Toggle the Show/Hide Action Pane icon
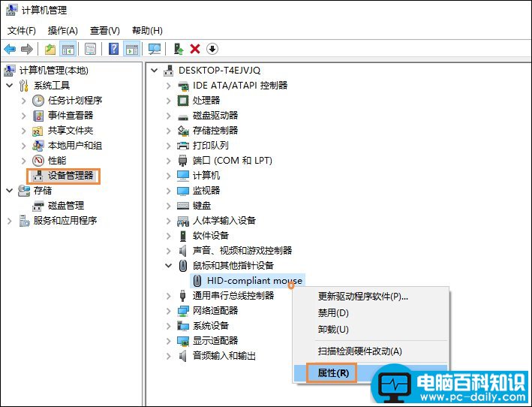Image resolution: width=532 pixels, height=407 pixels. pos(131,50)
